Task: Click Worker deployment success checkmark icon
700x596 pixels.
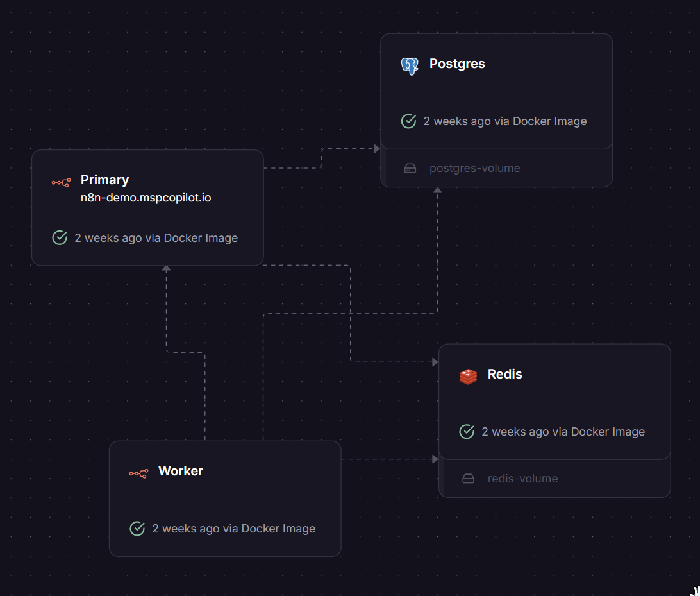Action: [137, 529]
